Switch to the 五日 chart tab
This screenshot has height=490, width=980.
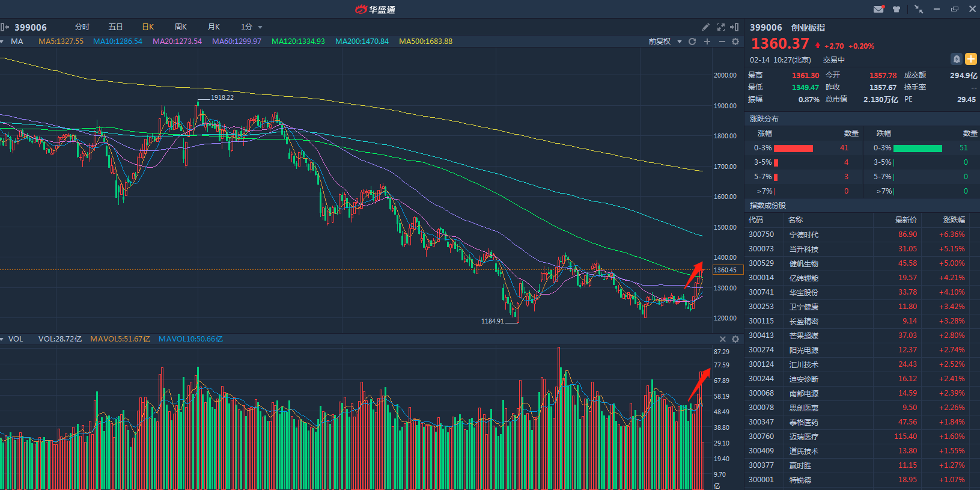click(x=115, y=27)
